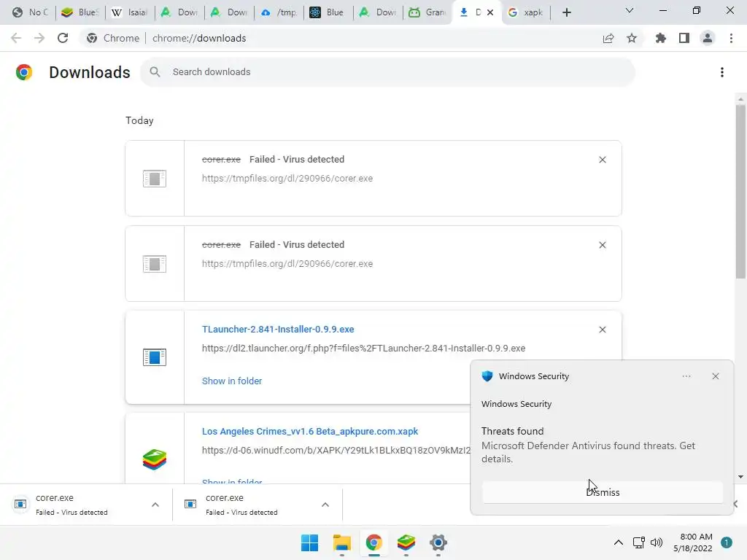
Task: Share this page icon in address bar
Action: [x=608, y=38]
